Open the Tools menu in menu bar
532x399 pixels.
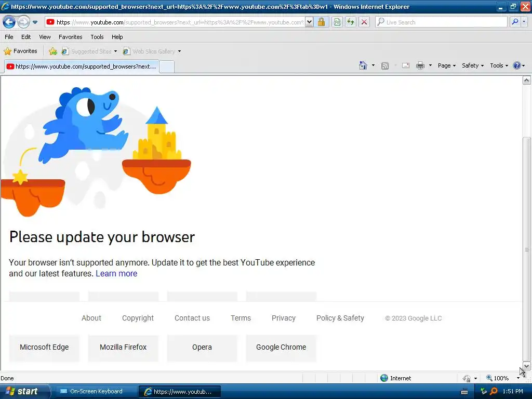[x=97, y=37]
